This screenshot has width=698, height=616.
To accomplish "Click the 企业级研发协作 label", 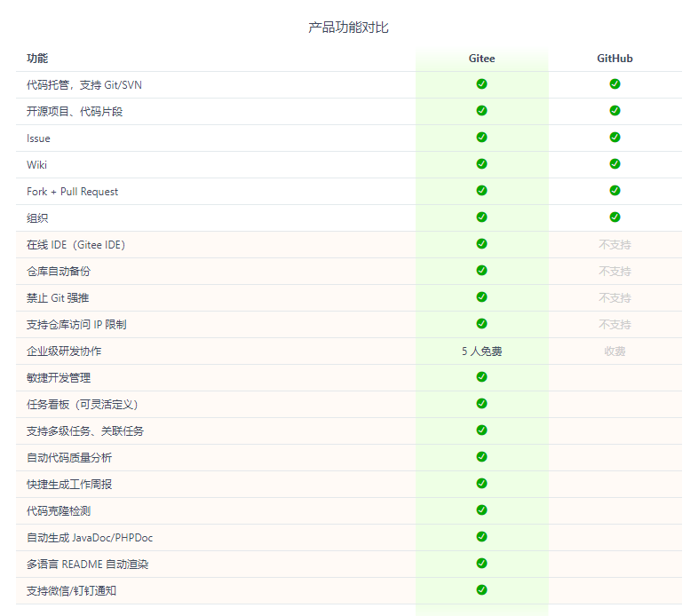I will click(x=64, y=351).
